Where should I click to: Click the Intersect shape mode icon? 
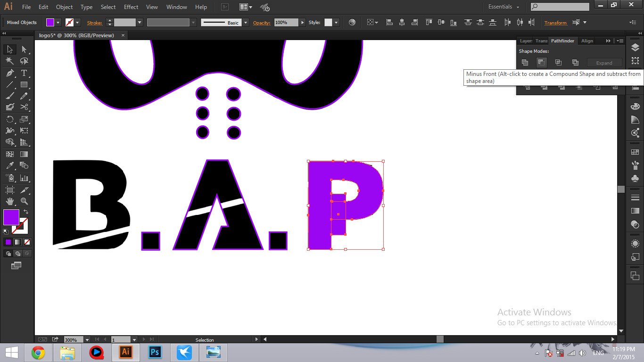pos(558,62)
